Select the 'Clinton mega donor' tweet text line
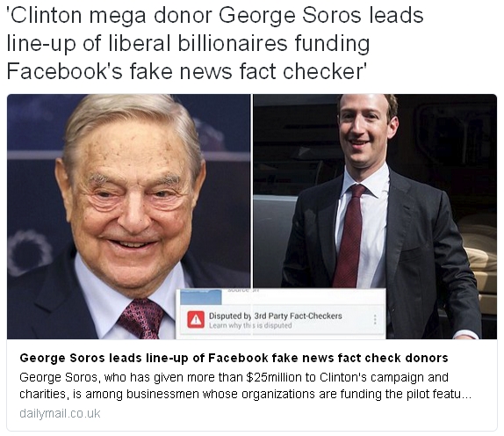The image size is (504, 436). (x=215, y=16)
